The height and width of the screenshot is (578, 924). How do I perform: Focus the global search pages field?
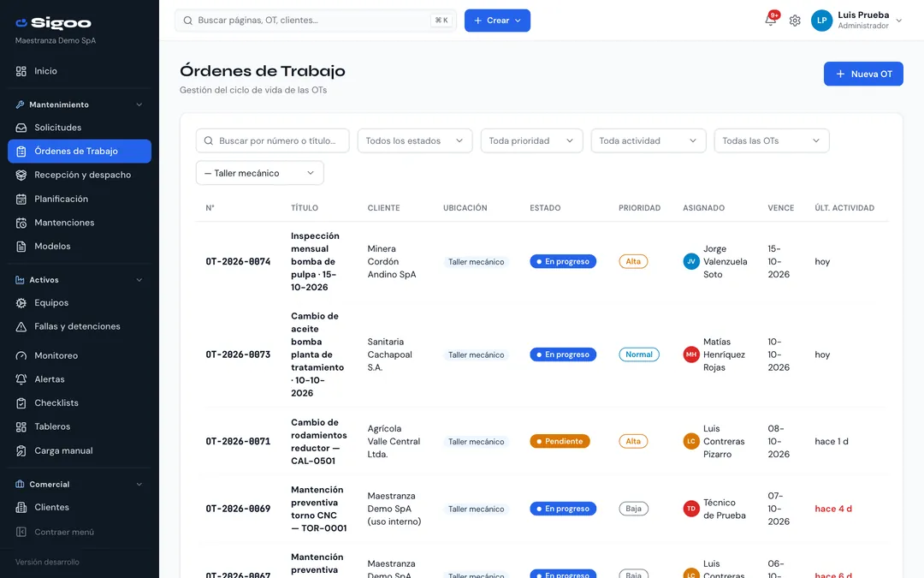tap(315, 21)
